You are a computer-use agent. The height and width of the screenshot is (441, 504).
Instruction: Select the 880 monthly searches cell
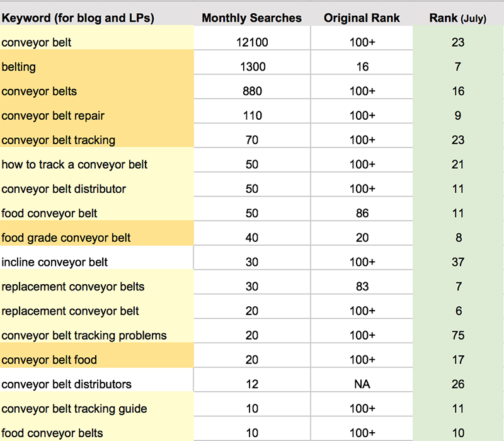pyautogui.click(x=251, y=91)
